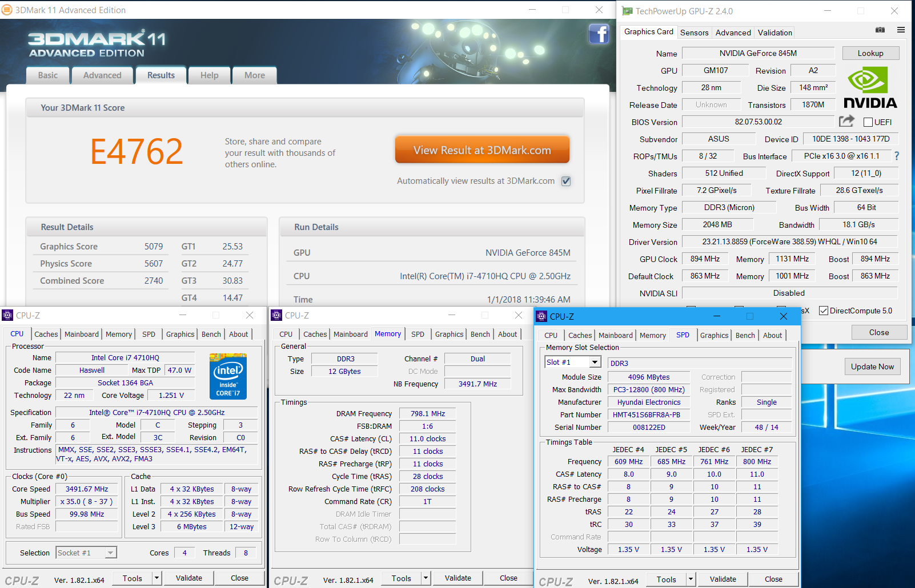Click the Graphics Score value 5079
This screenshot has width=915, height=588.
pyautogui.click(x=154, y=247)
